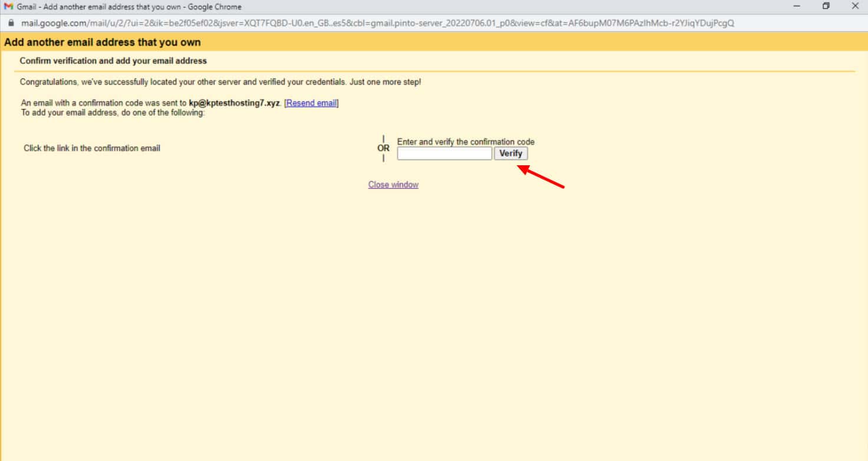Open the Resend email link
Screen dimensions: 868x461
(311, 103)
